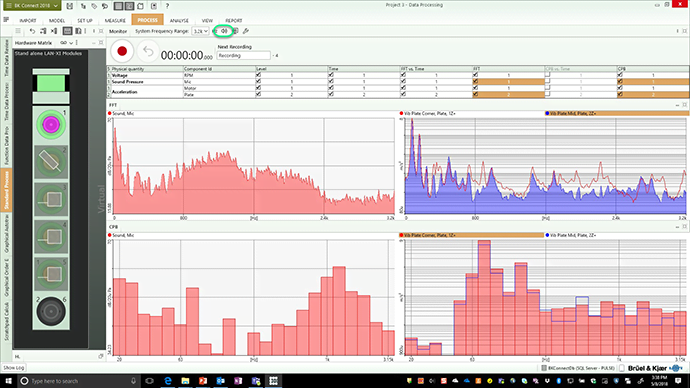Open the SET UP tab
The width and height of the screenshot is (690, 388).
tap(85, 21)
